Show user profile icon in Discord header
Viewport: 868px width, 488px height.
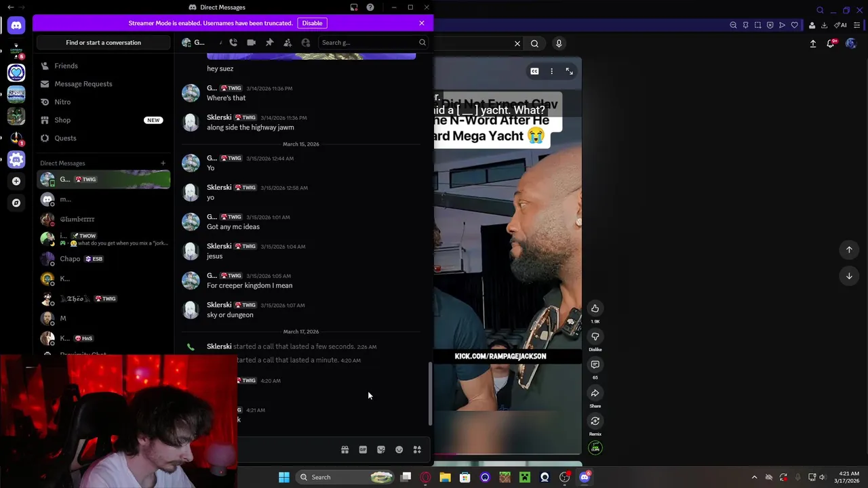click(306, 42)
